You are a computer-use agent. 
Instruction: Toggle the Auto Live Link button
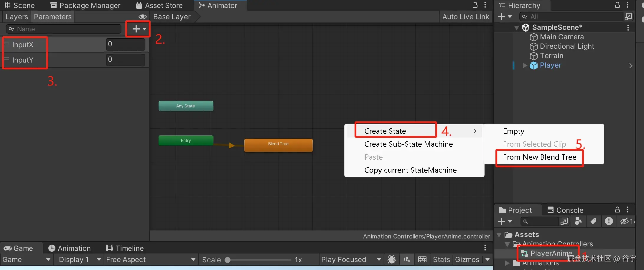click(x=465, y=17)
